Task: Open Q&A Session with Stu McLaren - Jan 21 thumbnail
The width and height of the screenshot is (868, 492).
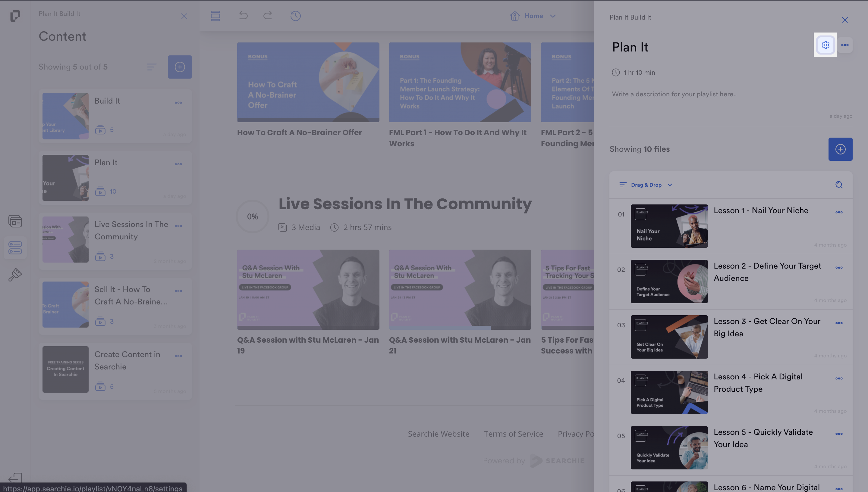Action: [x=460, y=290]
